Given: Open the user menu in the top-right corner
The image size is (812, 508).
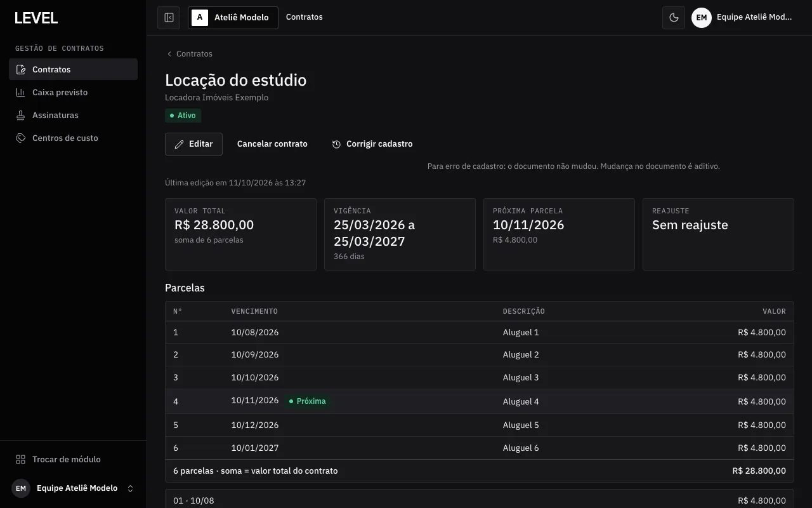Looking at the screenshot, I should click(x=743, y=18).
